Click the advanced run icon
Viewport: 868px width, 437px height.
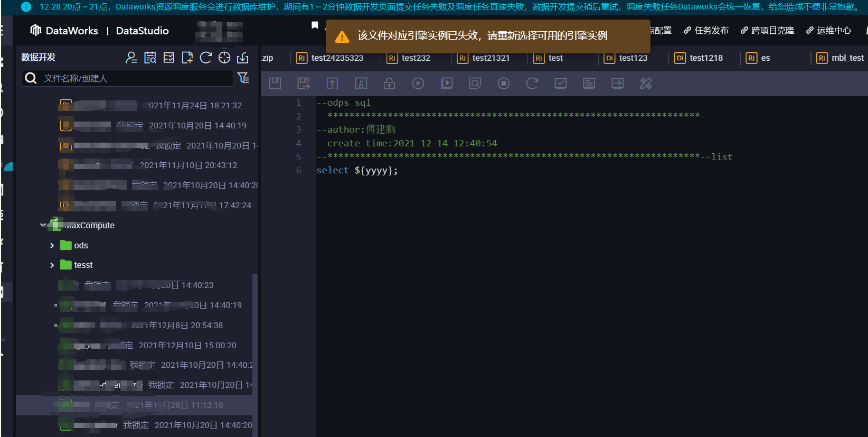(447, 83)
